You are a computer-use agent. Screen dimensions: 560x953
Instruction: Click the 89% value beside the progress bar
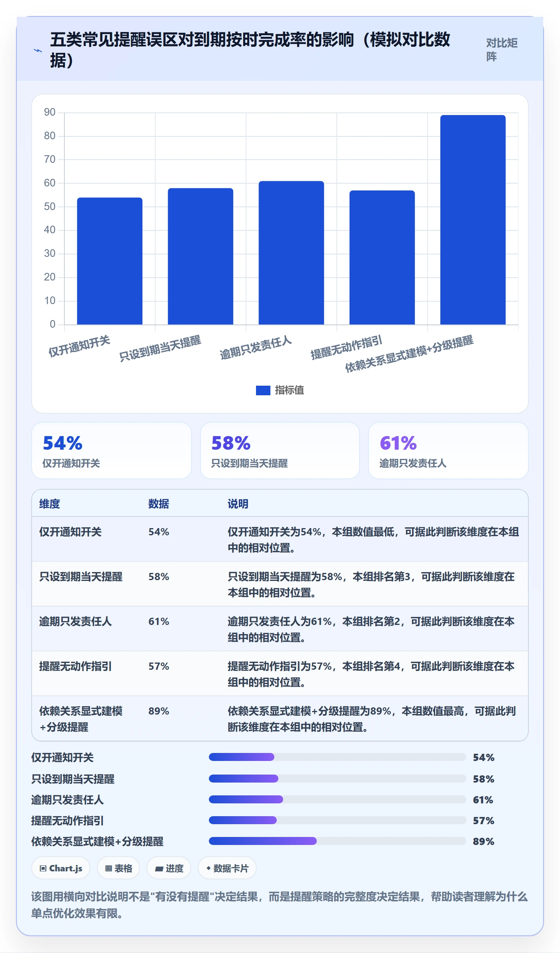tap(484, 841)
